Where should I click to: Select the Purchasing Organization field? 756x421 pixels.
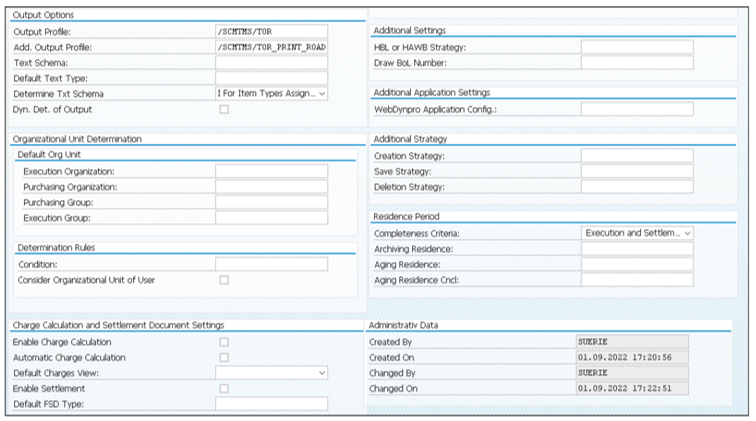(x=271, y=187)
